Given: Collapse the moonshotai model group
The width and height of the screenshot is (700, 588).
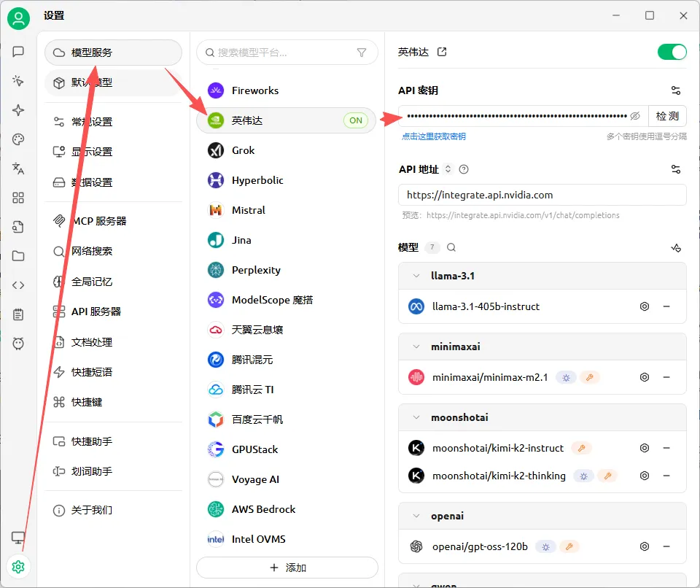Looking at the screenshot, I should click(x=416, y=417).
